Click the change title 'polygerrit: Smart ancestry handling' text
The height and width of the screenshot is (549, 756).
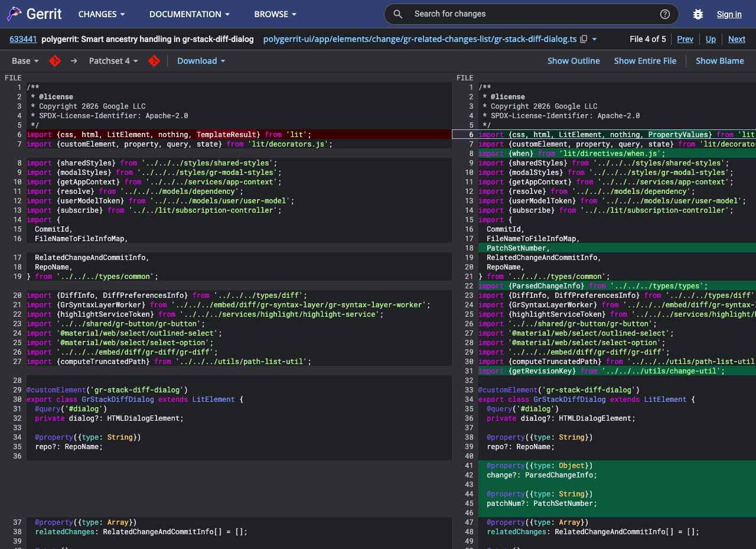(x=148, y=39)
